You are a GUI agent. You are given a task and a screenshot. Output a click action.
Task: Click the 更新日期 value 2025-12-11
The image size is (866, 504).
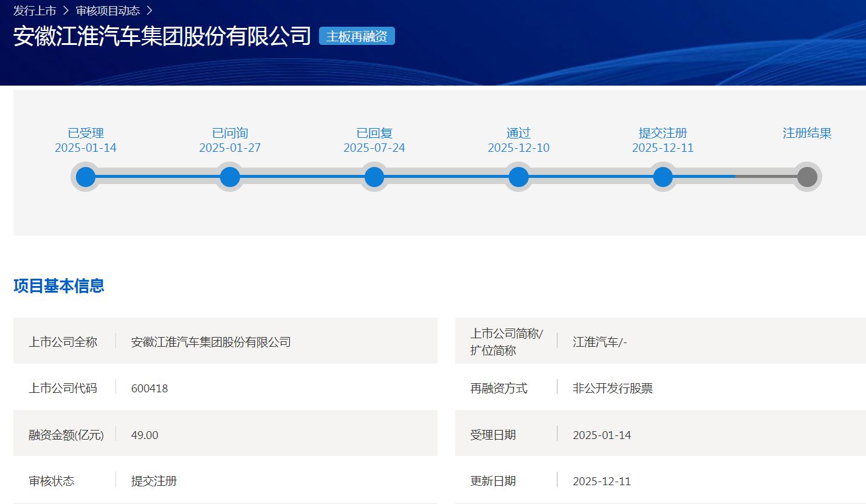click(x=602, y=482)
